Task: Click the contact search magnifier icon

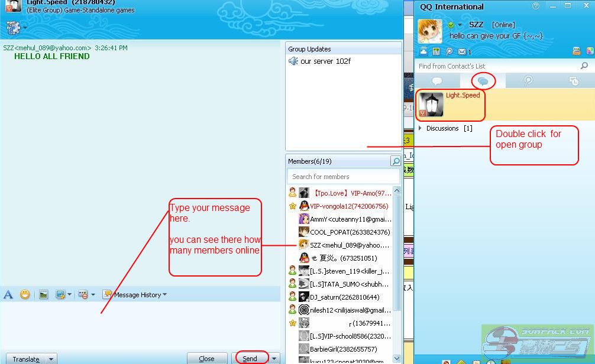Action: pos(584,66)
